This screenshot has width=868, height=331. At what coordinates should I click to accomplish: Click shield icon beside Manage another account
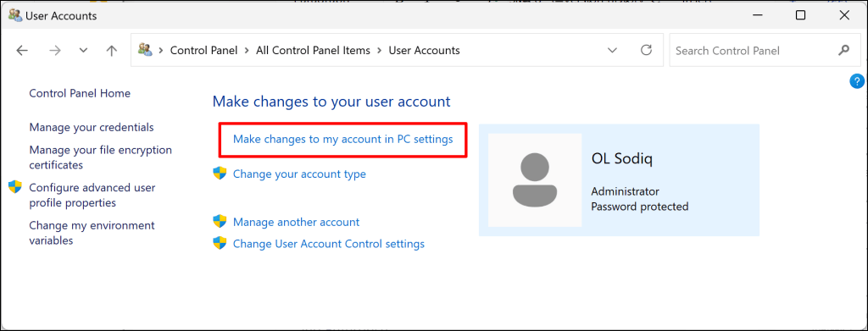pyautogui.click(x=220, y=222)
